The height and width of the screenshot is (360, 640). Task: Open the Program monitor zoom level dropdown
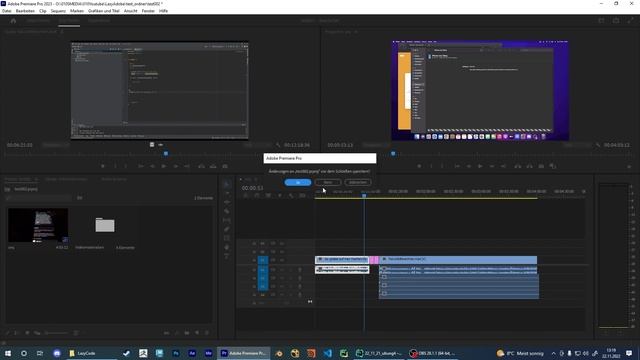(x=376, y=145)
